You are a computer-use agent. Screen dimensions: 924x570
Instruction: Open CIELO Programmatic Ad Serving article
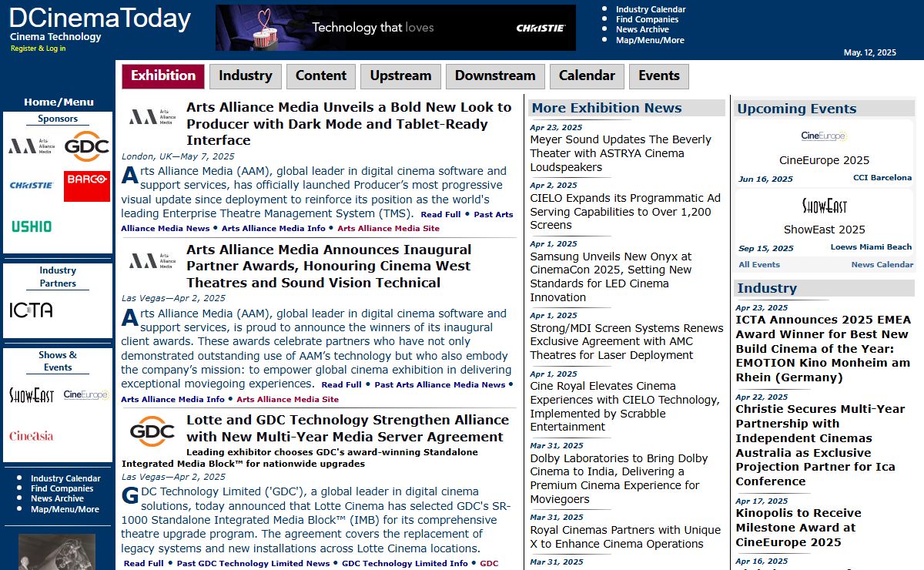click(x=625, y=212)
